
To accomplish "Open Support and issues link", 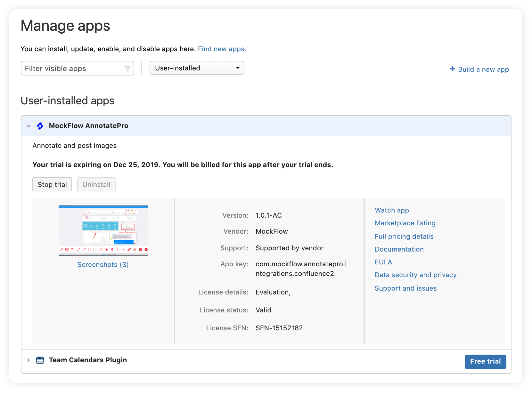I will (x=405, y=288).
